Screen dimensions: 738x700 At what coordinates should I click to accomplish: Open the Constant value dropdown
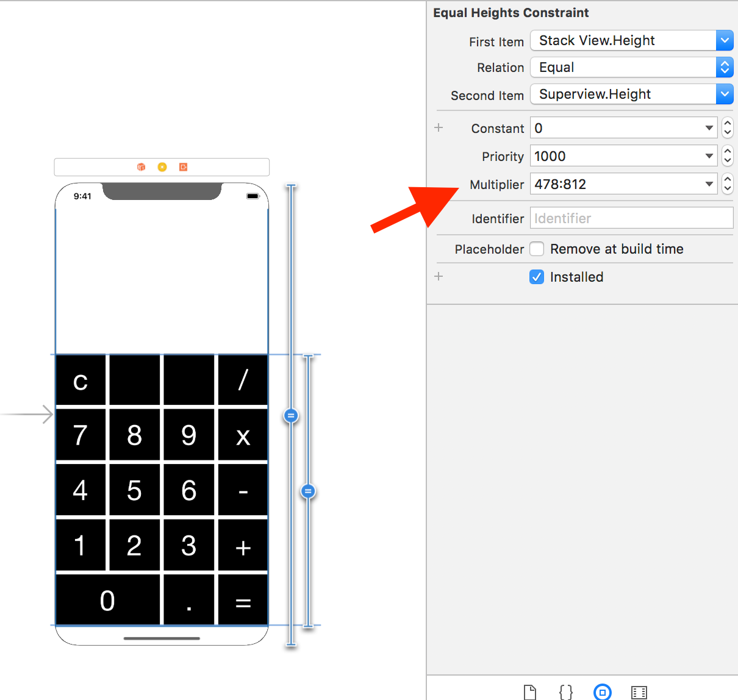click(x=709, y=128)
